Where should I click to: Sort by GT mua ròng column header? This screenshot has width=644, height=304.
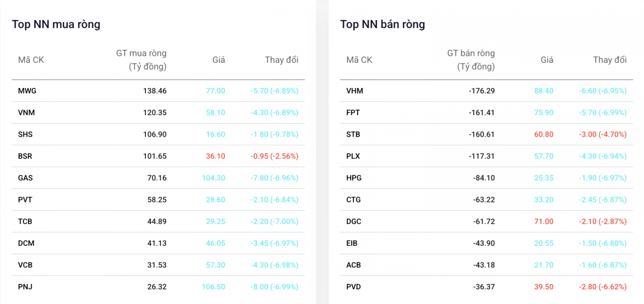(141, 60)
